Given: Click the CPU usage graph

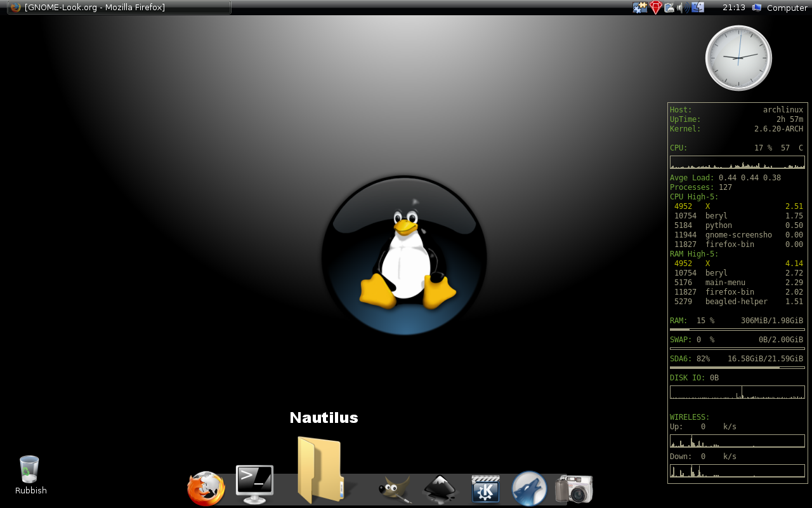Looking at the screenshot, I should pyautogui.click(x=737, y=162).
